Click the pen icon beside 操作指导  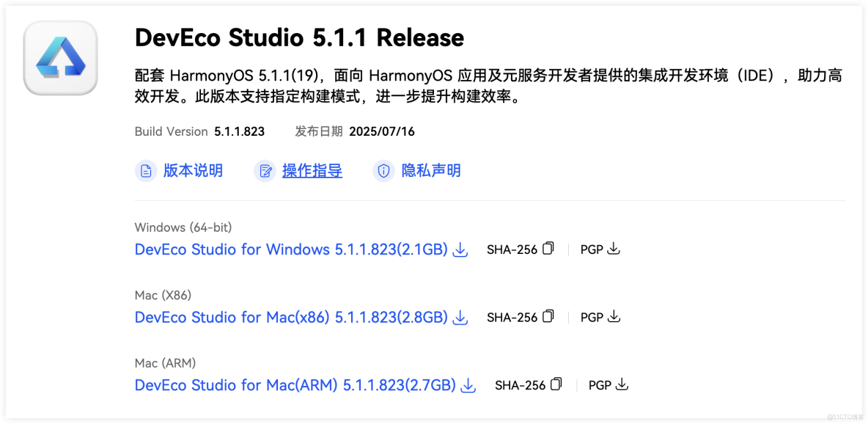pyautogui.click(x=265, y=170)
